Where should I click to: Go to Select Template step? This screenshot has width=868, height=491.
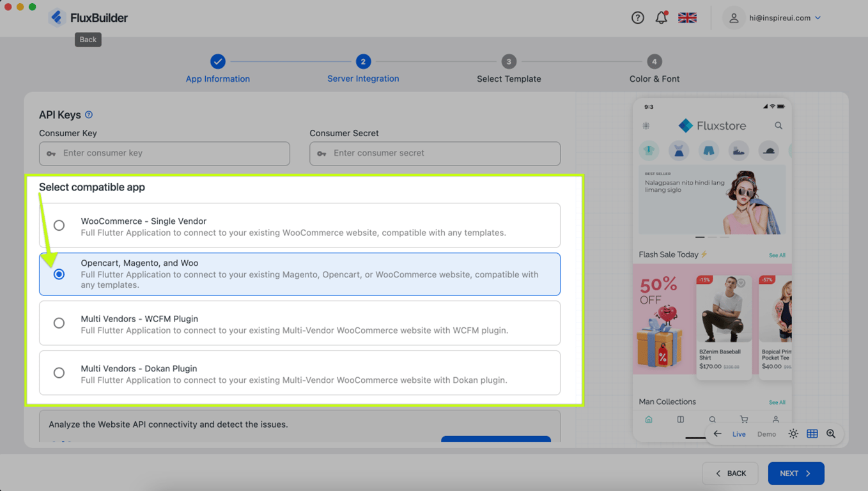click(509, 69)
